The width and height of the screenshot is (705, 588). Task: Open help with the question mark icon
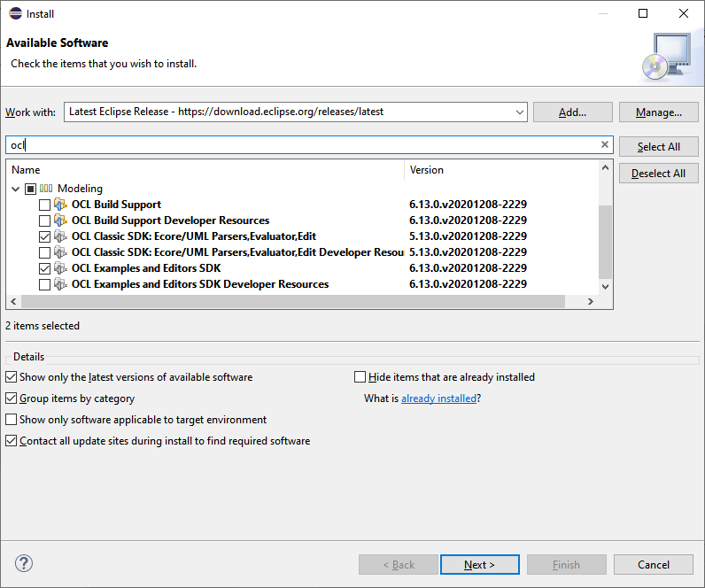[x=24, y=563]
